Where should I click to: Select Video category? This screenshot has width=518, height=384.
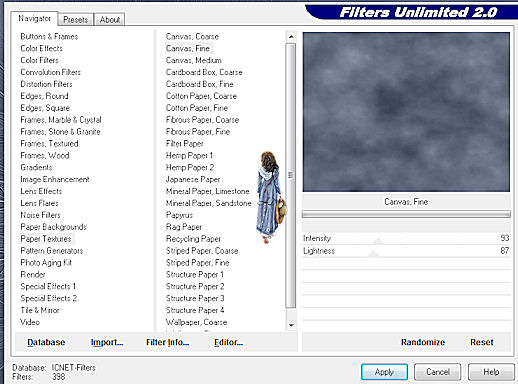(30, 322)
